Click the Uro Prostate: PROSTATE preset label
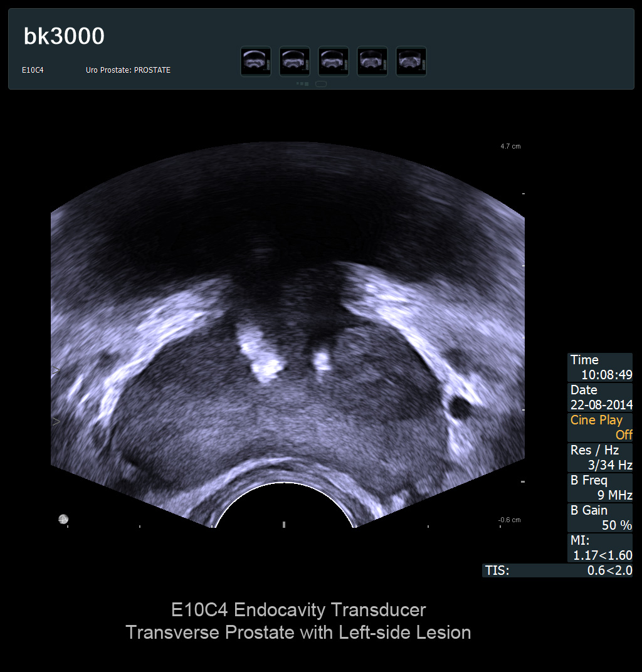This screenshot has width=642, height=672. click(128, 70)
